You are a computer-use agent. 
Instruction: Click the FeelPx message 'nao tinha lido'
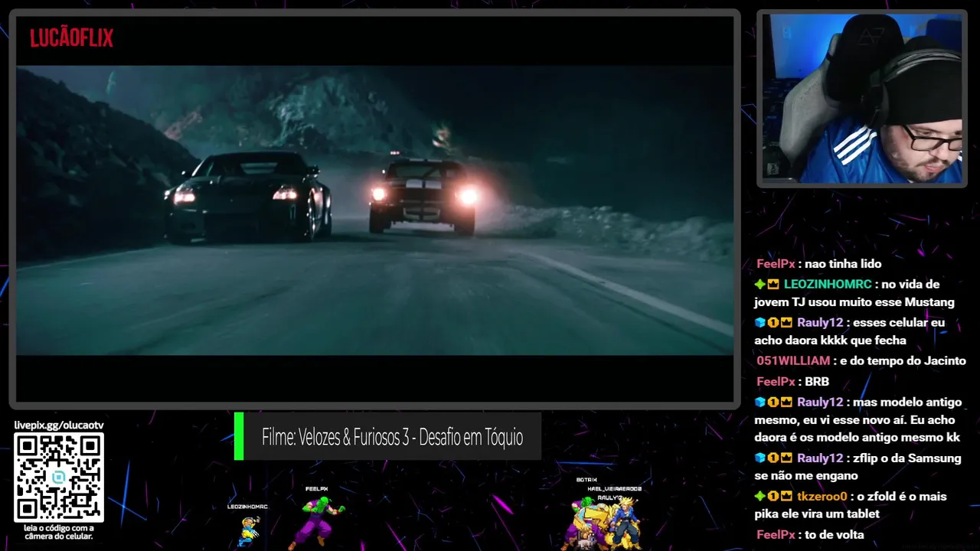coord(843,263)
